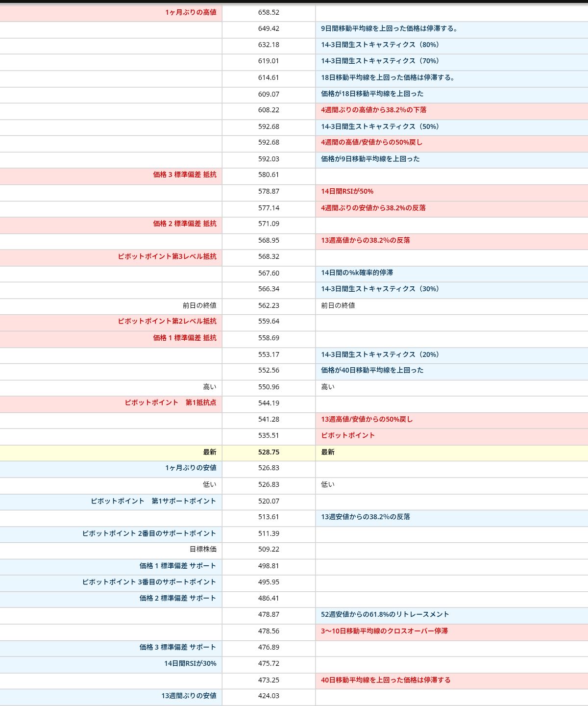Select the 14日間RSIが30% label

click(x=190, y=663)
